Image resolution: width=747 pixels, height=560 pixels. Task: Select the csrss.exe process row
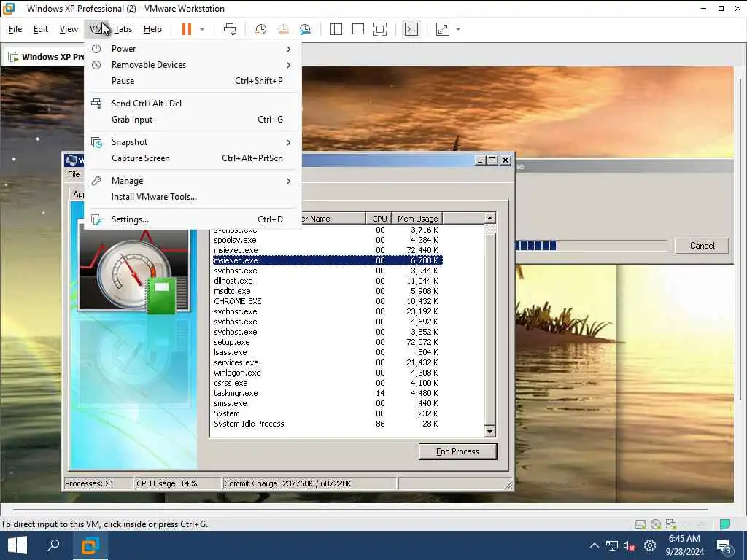pos(327,383)
